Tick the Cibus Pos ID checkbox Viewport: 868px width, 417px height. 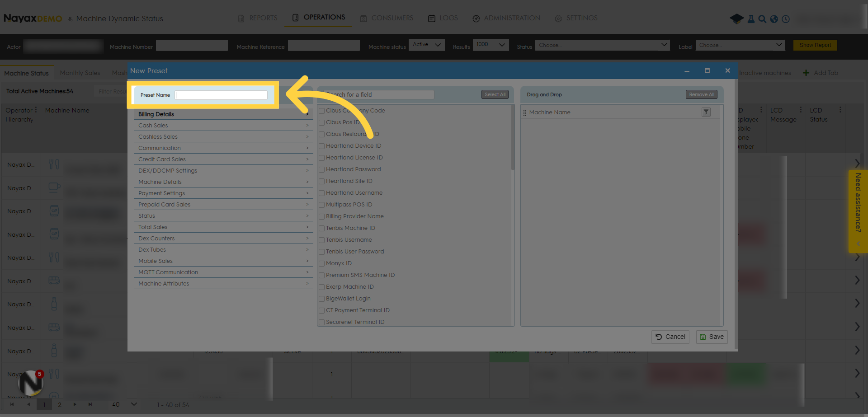coord(322,122)
